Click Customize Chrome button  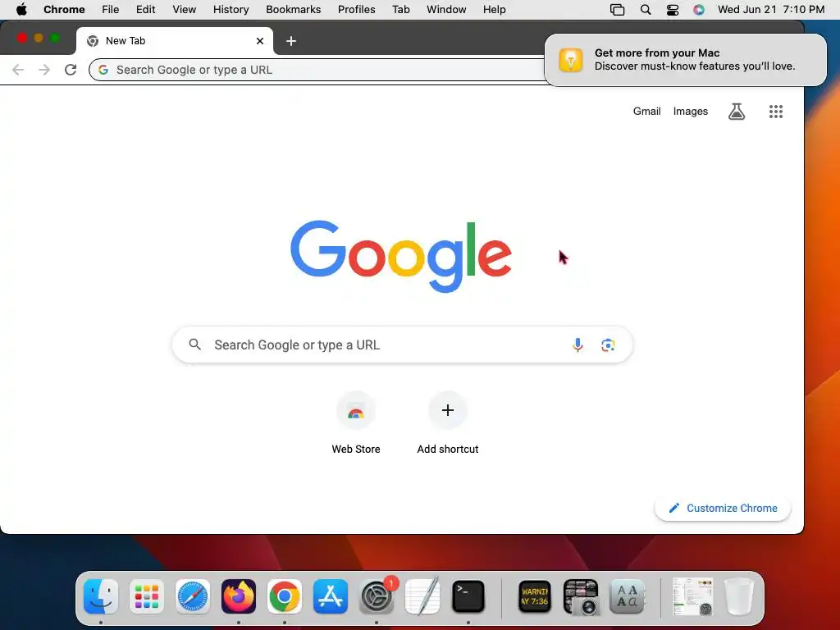pyautogui.click(x=723, y=508)
